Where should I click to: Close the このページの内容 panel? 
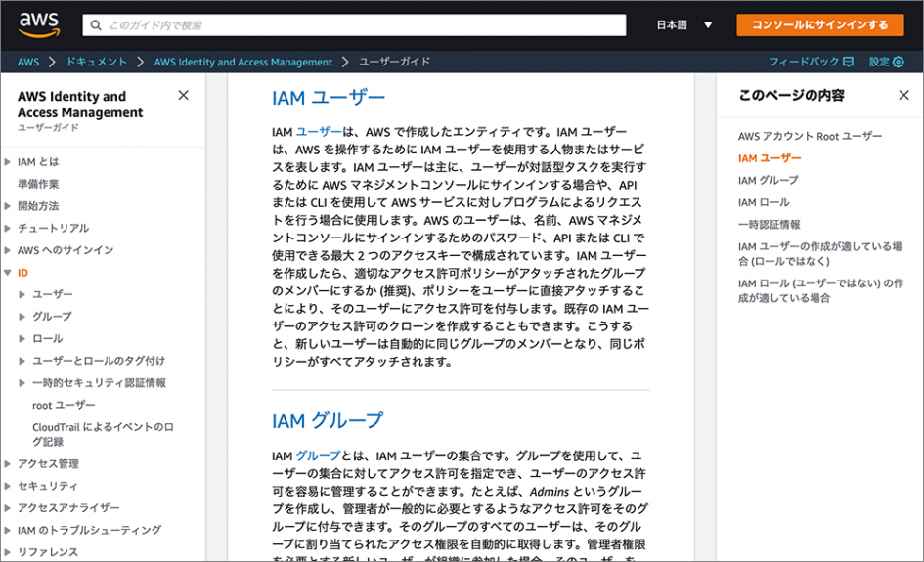click(904, 95)
